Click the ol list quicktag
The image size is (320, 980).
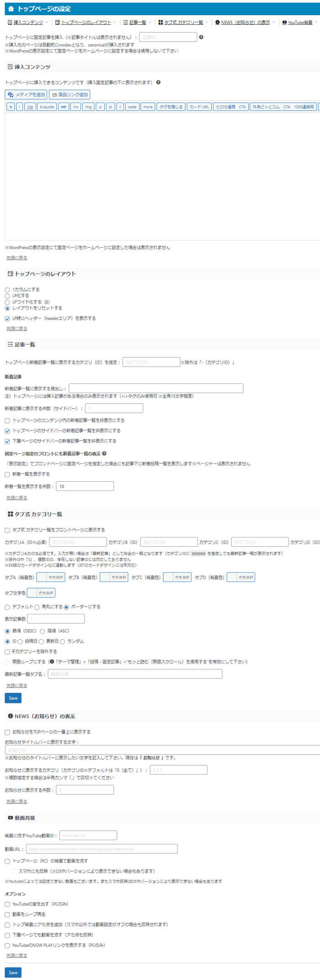(x=111, y=107)
